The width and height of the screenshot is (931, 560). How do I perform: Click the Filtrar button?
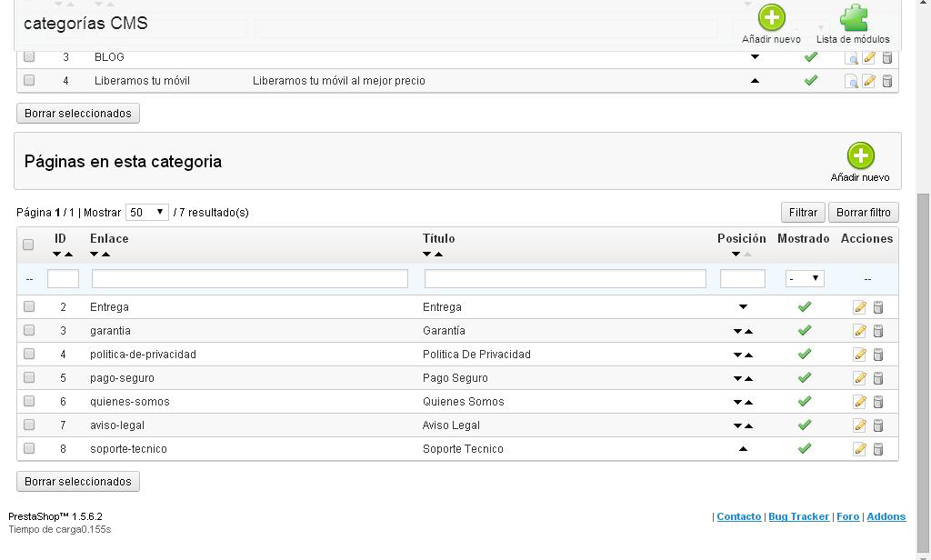tap(802, 212)
